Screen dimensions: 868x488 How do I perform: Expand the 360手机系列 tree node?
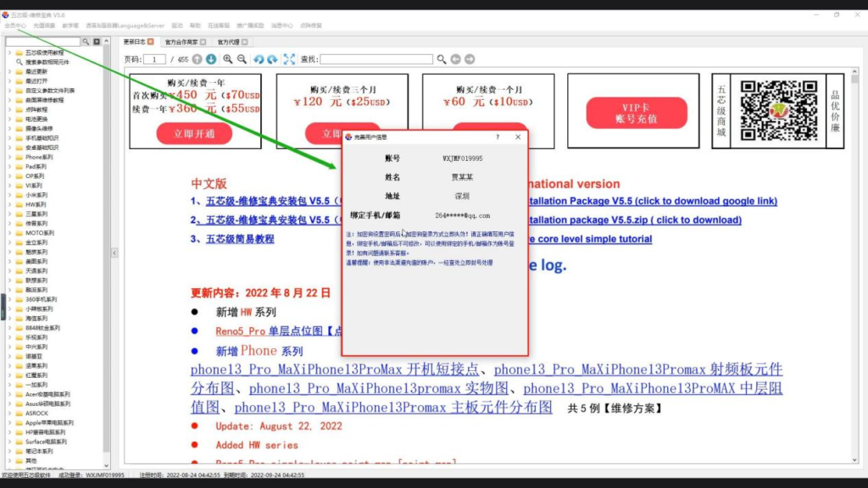click(x=9, y=299)
